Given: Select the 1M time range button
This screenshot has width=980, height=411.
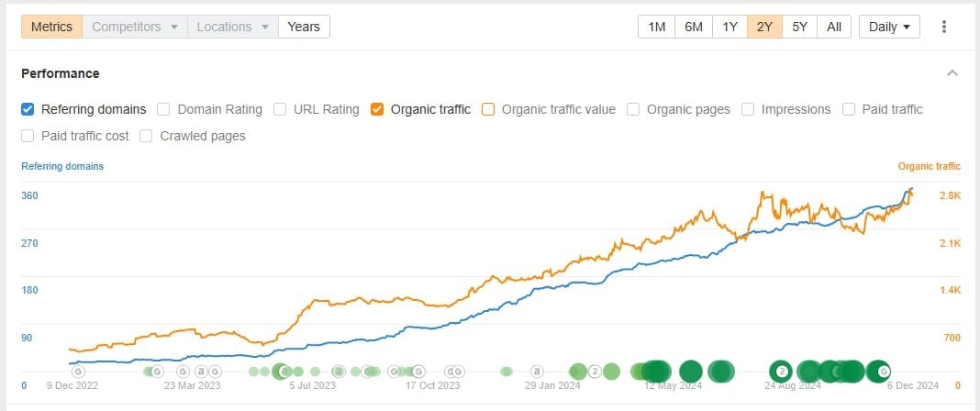Looking at the screenshot, I should point(656,27).
